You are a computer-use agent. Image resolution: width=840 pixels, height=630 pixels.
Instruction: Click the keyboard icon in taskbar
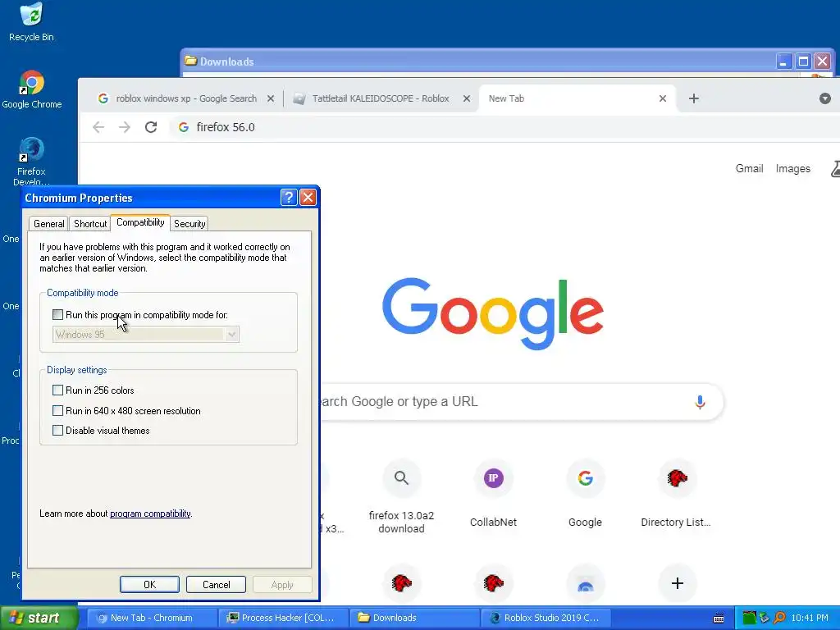click(x=719, y=619)
